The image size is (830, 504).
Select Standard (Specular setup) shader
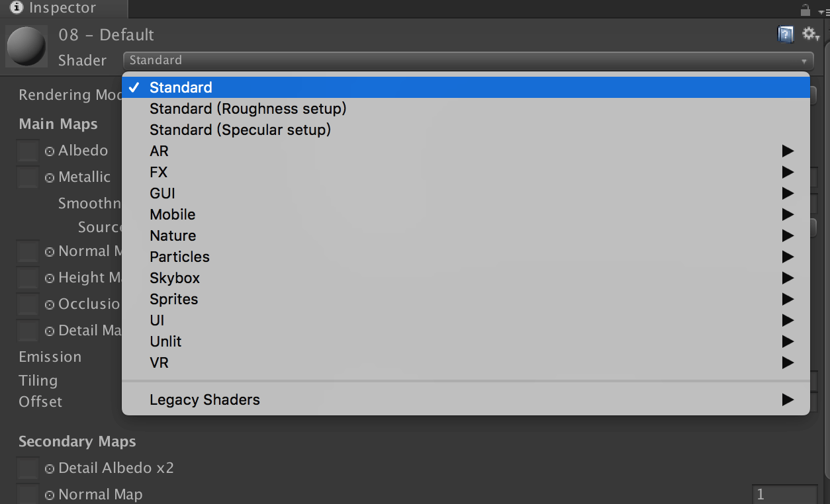(x=240, y=130)
